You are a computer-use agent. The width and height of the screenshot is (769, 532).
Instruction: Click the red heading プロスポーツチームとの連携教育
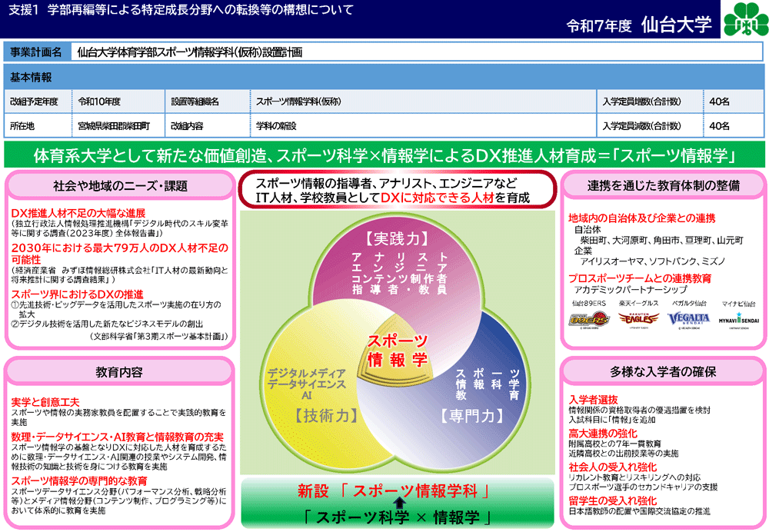click(639, 278)
